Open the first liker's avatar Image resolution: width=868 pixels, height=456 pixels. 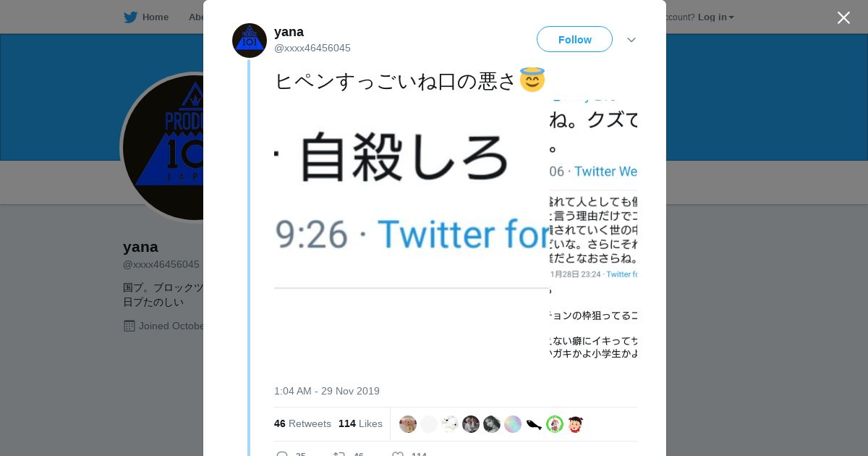click(x=408, y=424)
